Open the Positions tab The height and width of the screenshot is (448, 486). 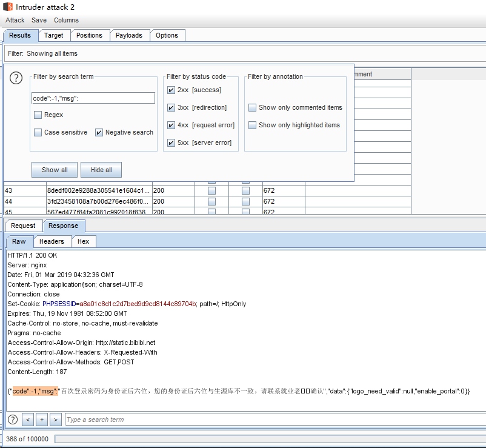[89, 35]
